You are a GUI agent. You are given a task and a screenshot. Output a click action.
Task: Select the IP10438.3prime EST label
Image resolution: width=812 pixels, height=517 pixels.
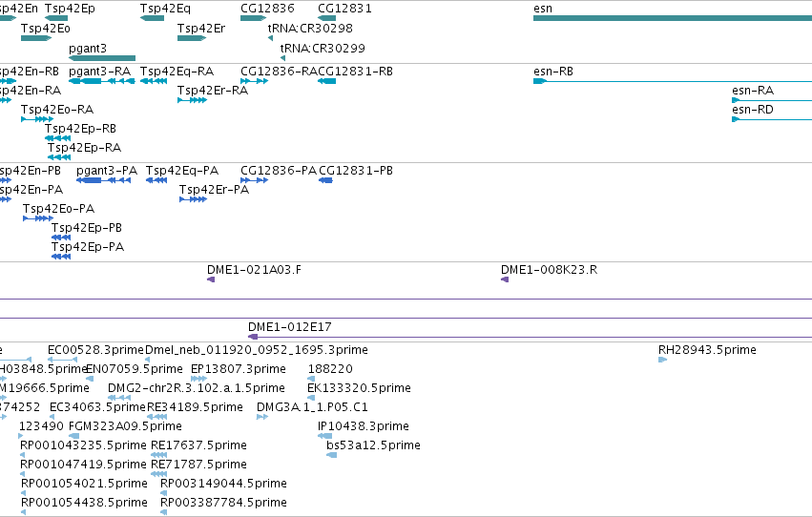tap(364, 426)
